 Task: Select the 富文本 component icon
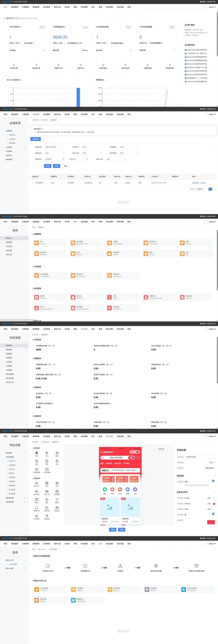(x=37, y=499)
